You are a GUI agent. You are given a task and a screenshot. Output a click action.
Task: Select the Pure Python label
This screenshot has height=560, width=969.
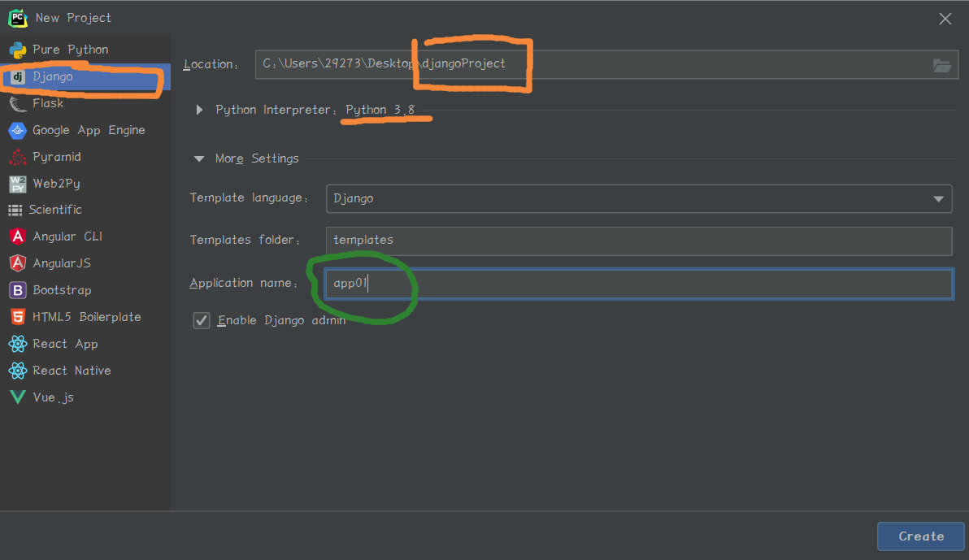(71, 50)
